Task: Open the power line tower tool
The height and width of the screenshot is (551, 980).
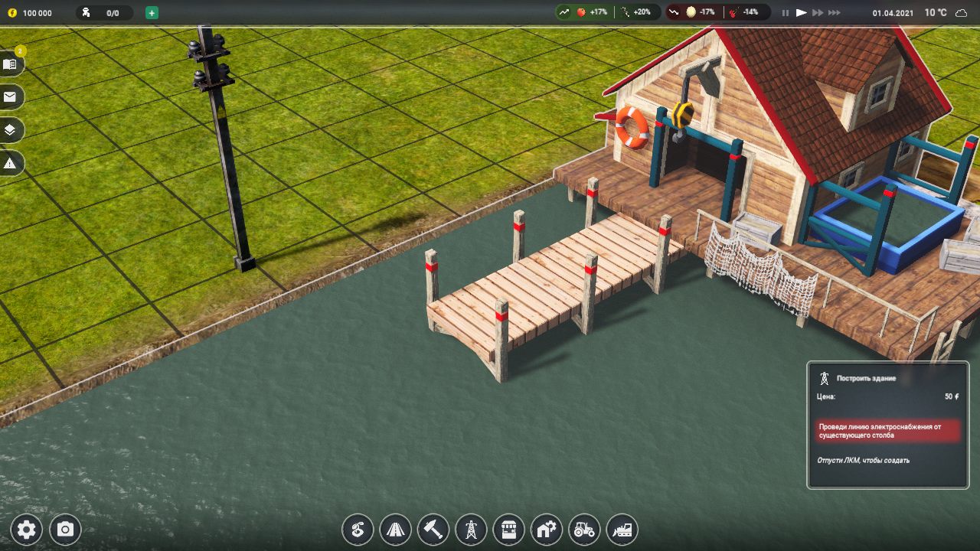Action: pyautogui.click(x=471, y=529)
